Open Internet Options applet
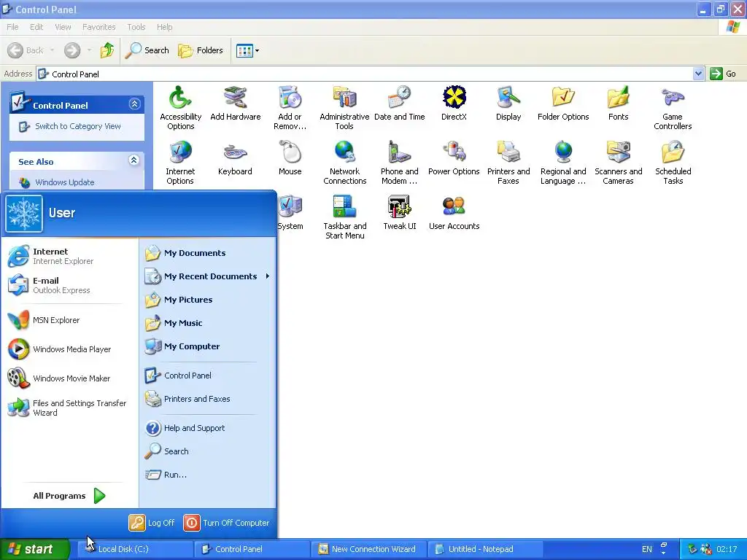The width and height of the screenshot is (747, 560). coord(180,163)
